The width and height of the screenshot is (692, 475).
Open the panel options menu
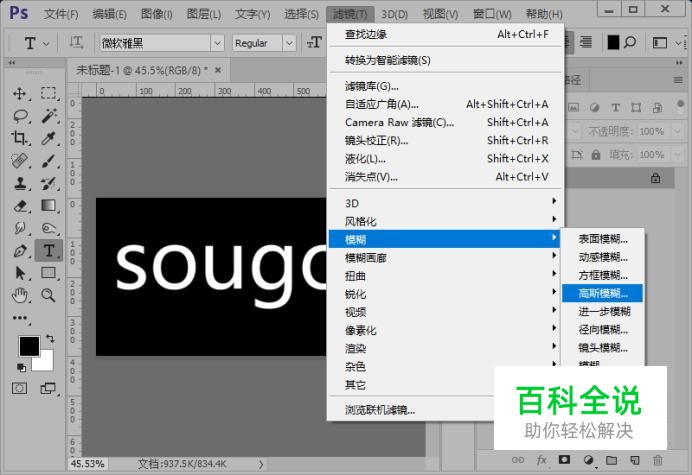(678, 79)
